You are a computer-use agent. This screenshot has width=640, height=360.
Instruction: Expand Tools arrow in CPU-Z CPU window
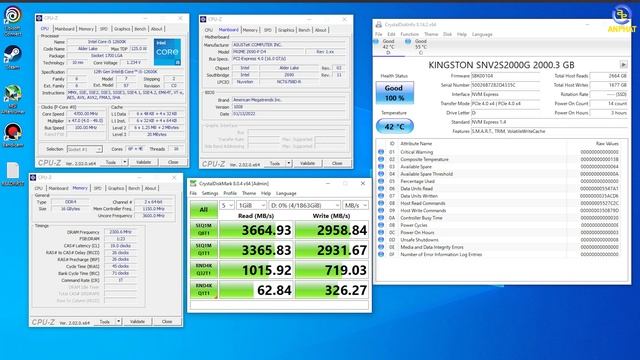(x=124, y=162)
